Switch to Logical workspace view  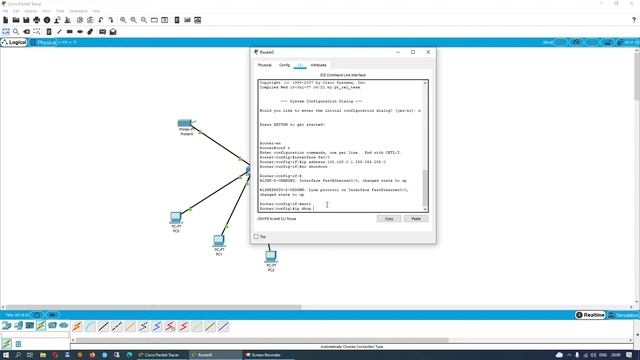click(x=14, y=42)
